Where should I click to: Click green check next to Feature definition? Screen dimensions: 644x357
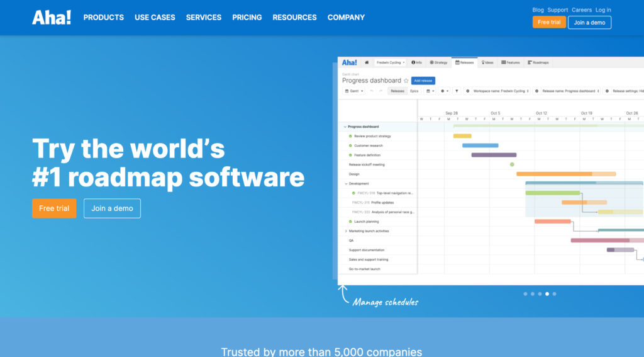(x=350, y=155)
